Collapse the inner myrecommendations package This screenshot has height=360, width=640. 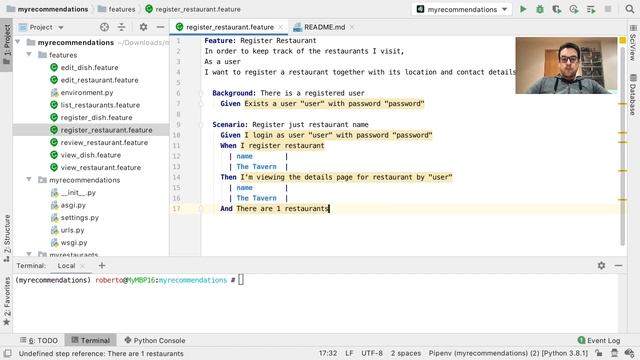click(x=29, y=180)
